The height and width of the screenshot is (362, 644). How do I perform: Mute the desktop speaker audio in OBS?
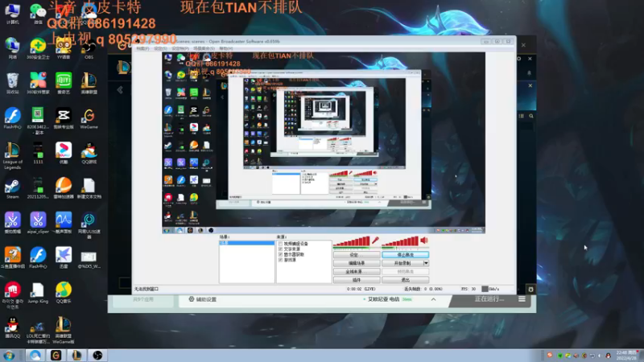[x=424, y=241]
